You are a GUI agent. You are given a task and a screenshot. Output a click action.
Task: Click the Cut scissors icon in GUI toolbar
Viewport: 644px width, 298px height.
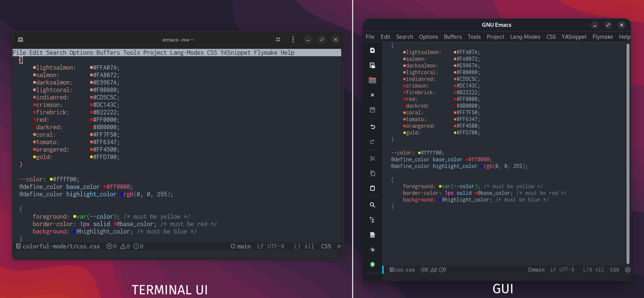tap(372, 158)
